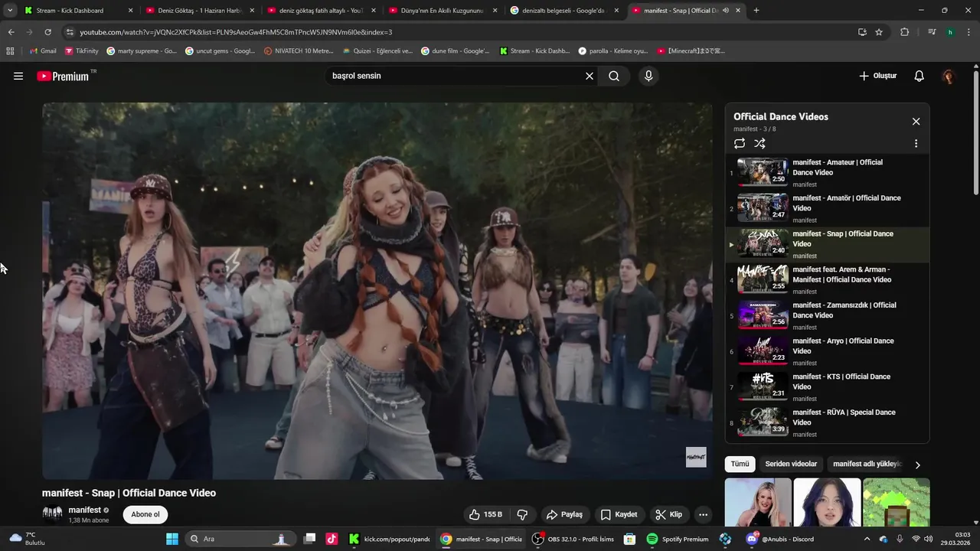The height and width of the screenshot is (551, 980).
Task: Open the manifest channel name link
Action: (84, 510)
